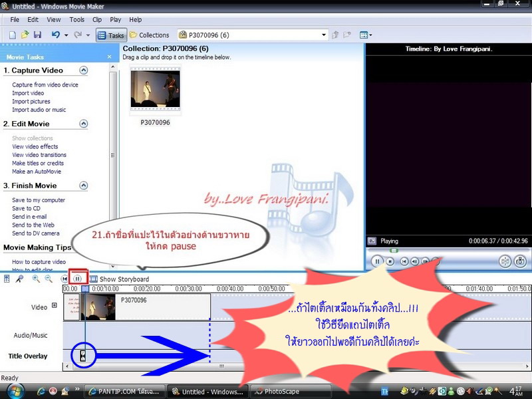This screenshot has width=532, height=399.
Task: Click How to capture video tip
Action: click(39, 261)
